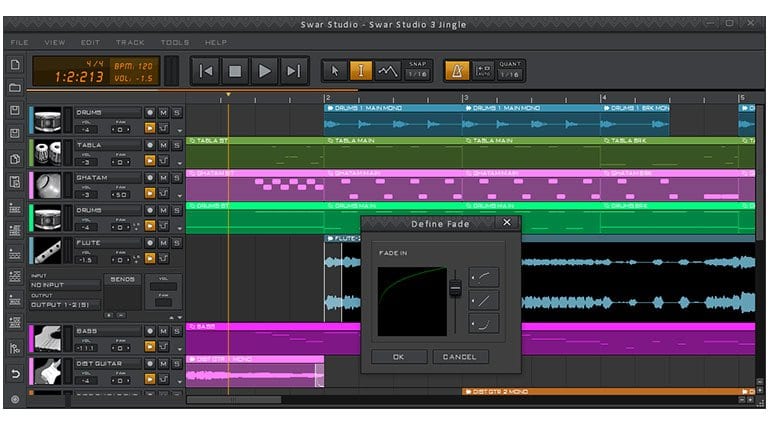Image resolution: width=770 pixels, height=425 pixels.
Task: Solo the BASS track
Action: pos(177,332)
